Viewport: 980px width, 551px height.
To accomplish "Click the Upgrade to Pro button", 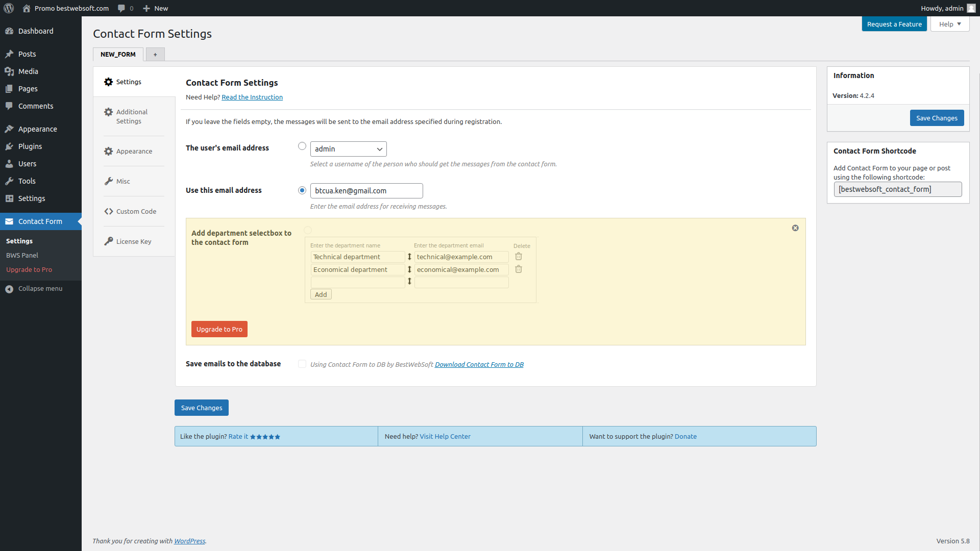I will (219, 329).
